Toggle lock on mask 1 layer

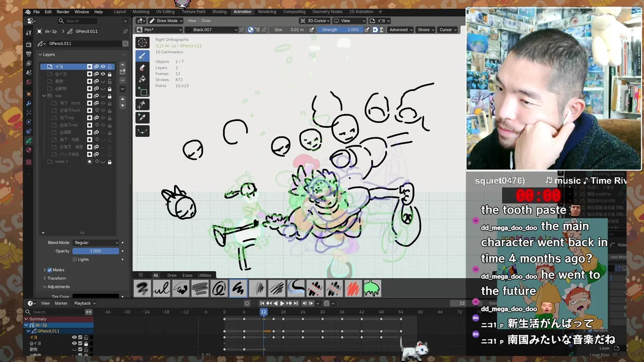(110, 162)
